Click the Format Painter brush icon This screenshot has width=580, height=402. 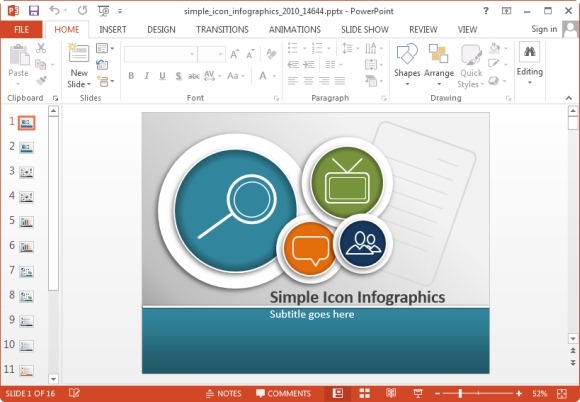coord(41,80)
